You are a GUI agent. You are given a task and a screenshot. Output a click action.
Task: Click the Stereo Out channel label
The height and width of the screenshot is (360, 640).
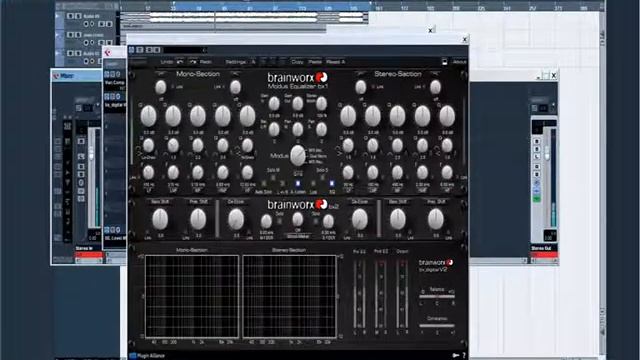[542, 248]
